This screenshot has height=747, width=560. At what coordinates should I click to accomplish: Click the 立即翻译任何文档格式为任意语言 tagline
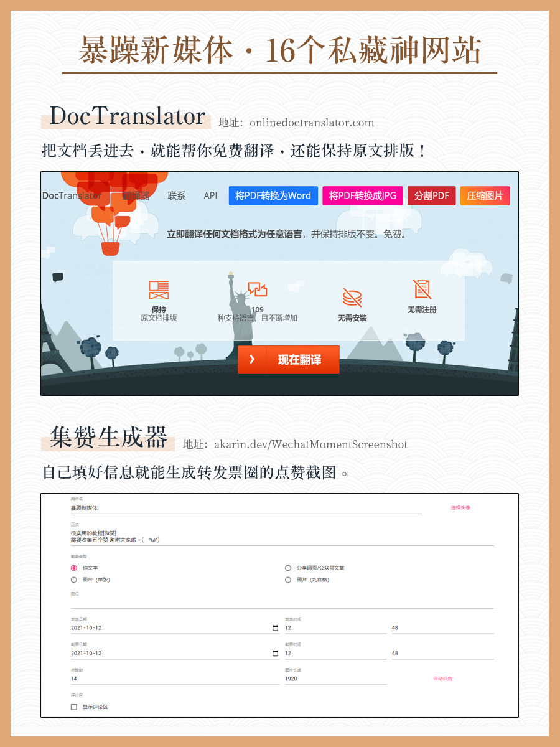click(x=235, y=235)
